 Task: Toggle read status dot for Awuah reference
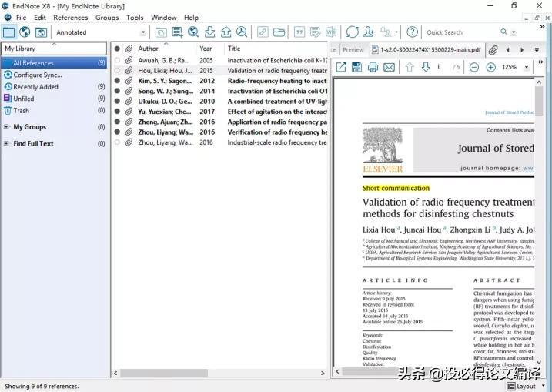click(117, 60)
